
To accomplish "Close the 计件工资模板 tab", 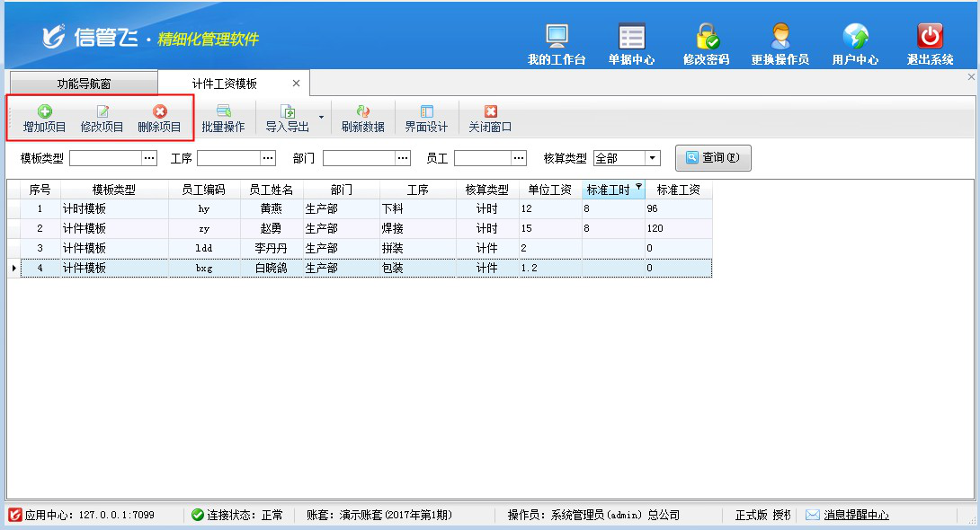I will [x=296, y=84].
